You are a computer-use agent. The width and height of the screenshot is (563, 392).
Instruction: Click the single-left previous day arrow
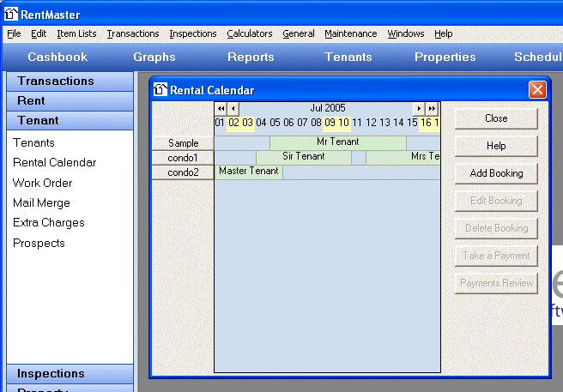coord(233,109)
